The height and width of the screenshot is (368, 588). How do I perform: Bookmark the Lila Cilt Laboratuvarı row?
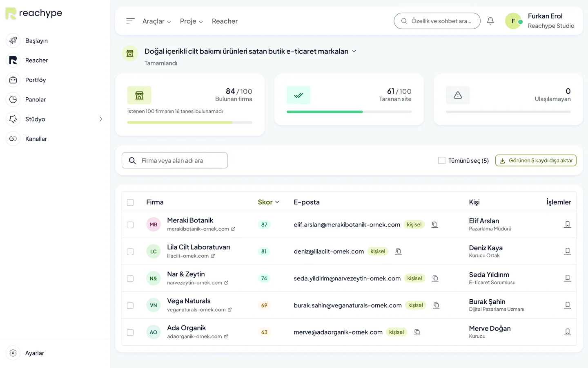point(568,251)
